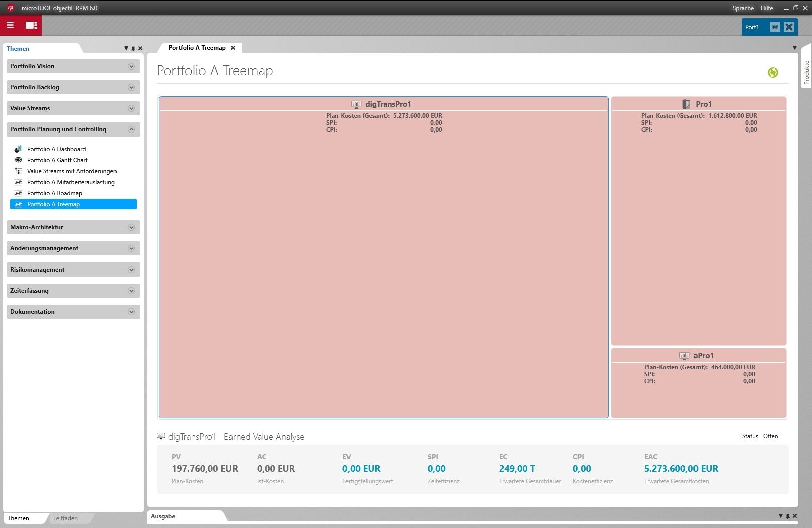Open the Sprache menu
Screen dimensions: 812x528
(x=743, y=8)
